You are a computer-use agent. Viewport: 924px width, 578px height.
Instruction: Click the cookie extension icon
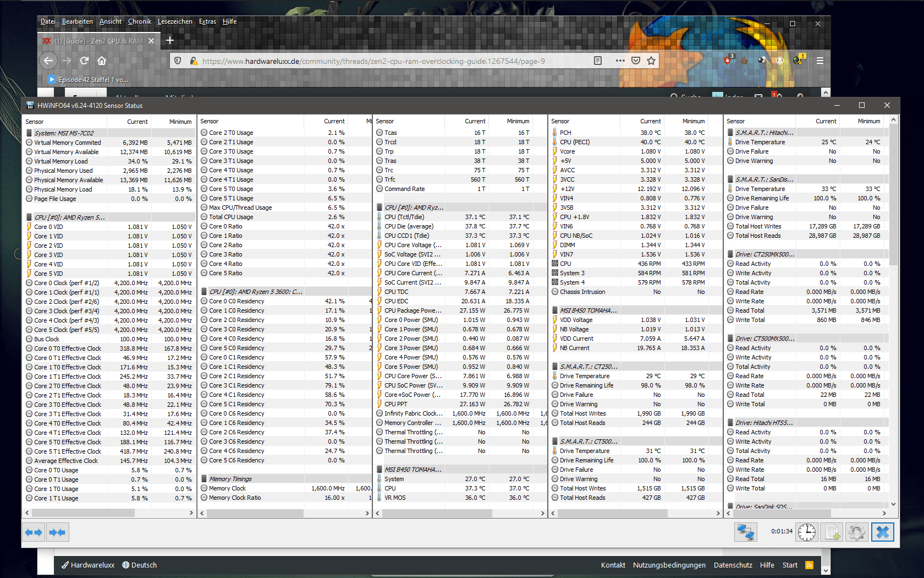744,61
